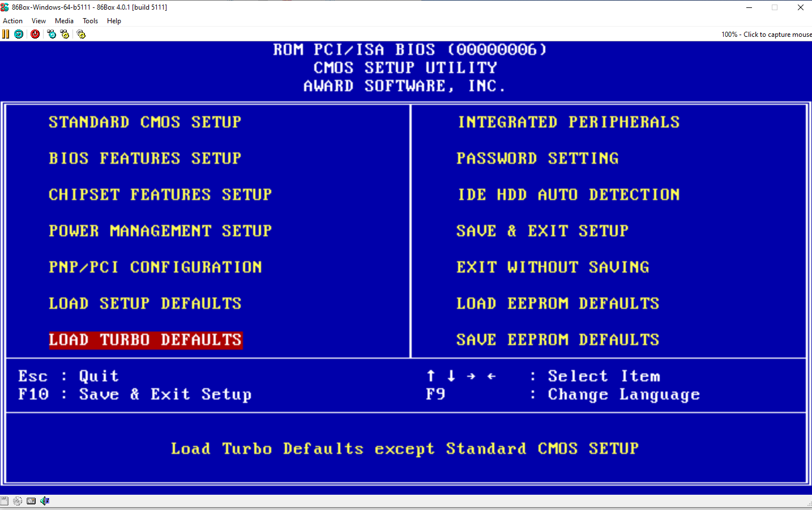Click the 'CMOS SETUP UTILITY' title text
The width and height of the screenshot is (812, 510).
coord(405,67)
